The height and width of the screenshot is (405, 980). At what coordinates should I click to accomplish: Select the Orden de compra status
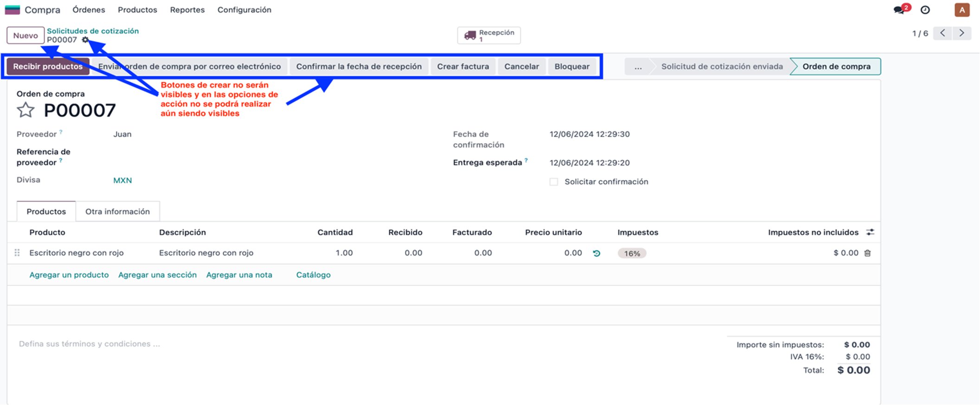click(x=836, y=66)
